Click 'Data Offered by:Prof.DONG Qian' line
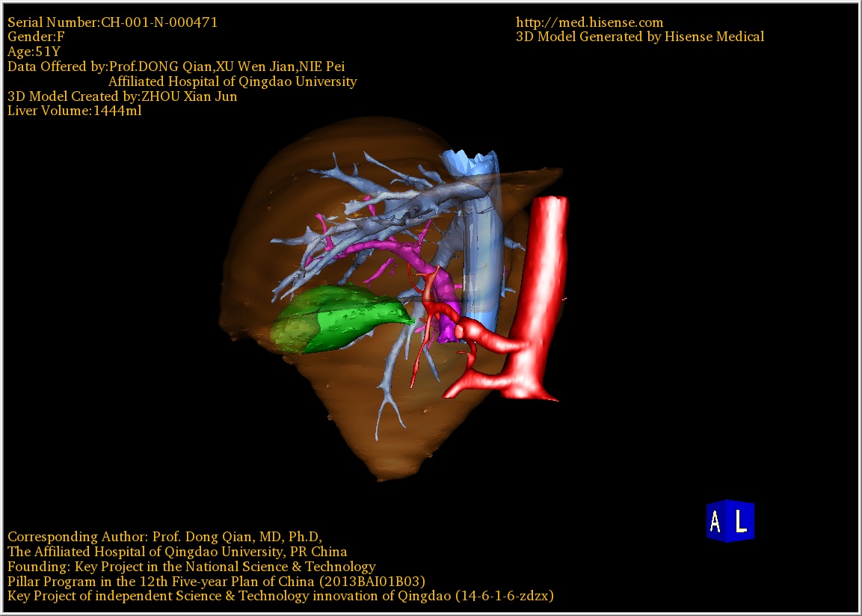 176,67
